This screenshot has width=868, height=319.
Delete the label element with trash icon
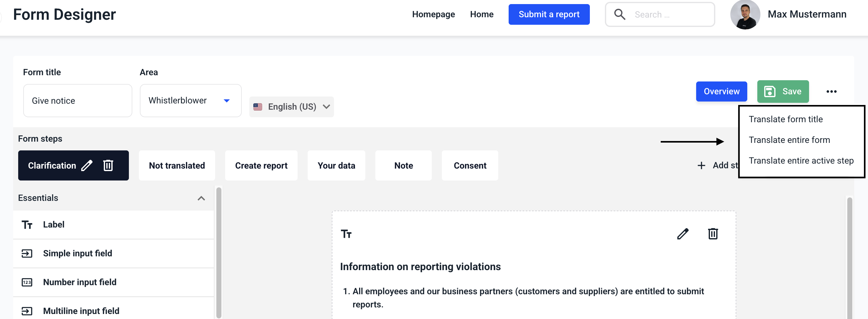coord(713,234)
